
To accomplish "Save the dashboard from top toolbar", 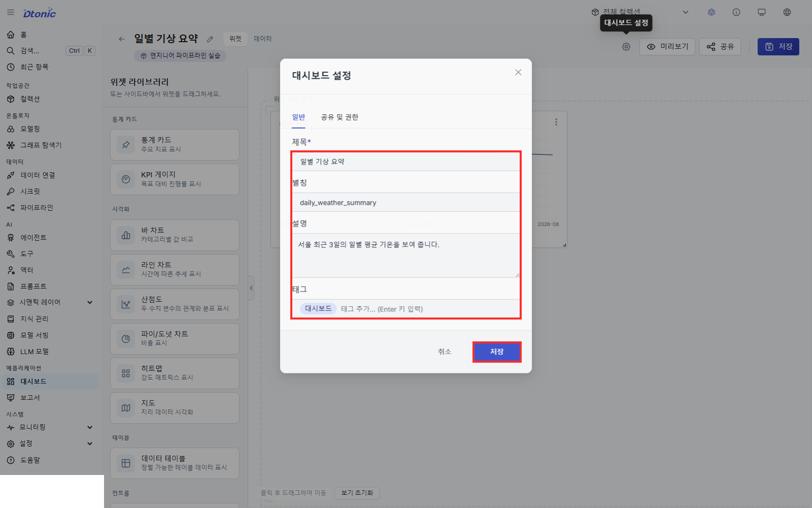I will (x=779, y=47).
